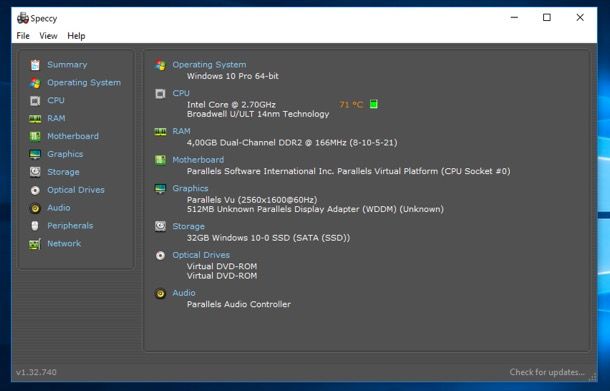Open Graphics section in sidebar

(65, 154)
